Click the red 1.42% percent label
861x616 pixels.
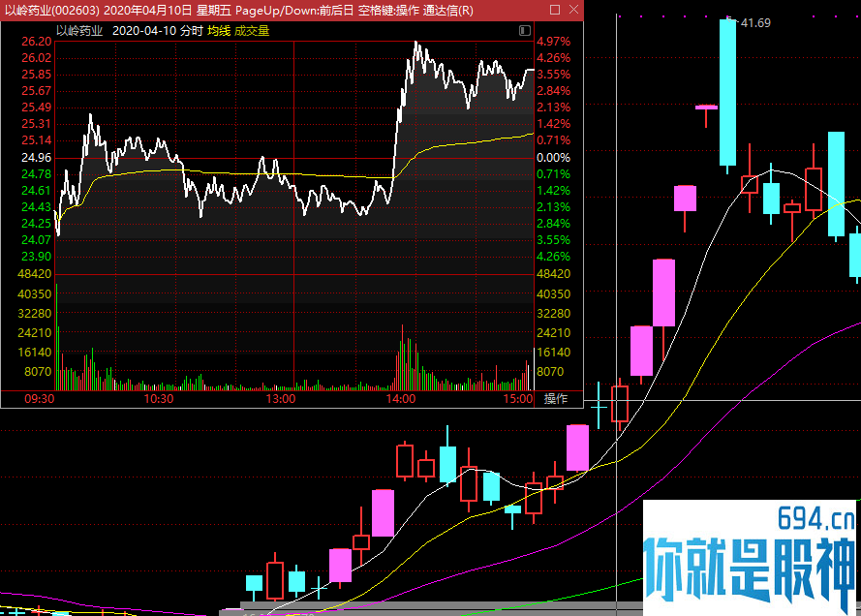tap(554, 124)
